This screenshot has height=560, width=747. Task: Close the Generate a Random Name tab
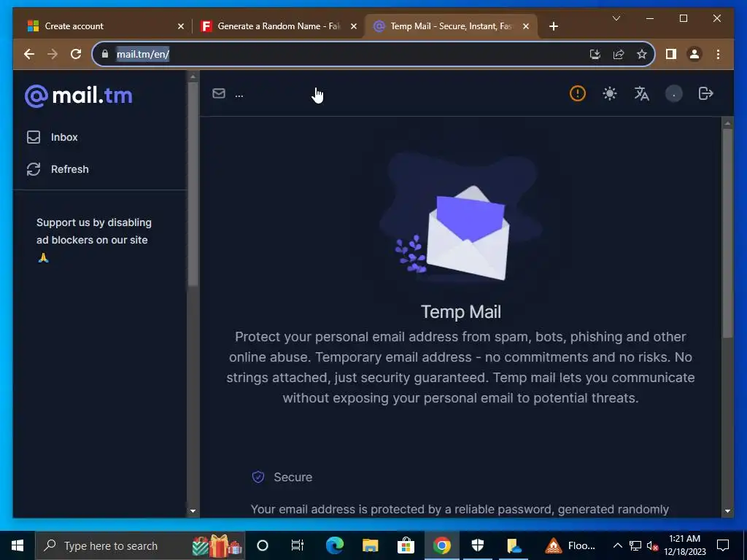click(354, 26)
